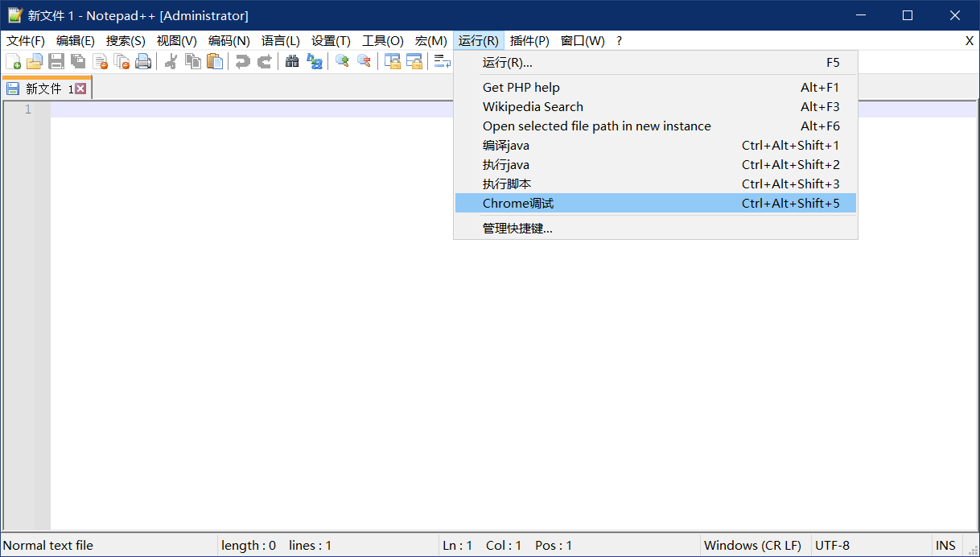Click the Save floppy disk icon
This screenshot has height=557, width=980.
pyautogui.click(x=56, y=61)
